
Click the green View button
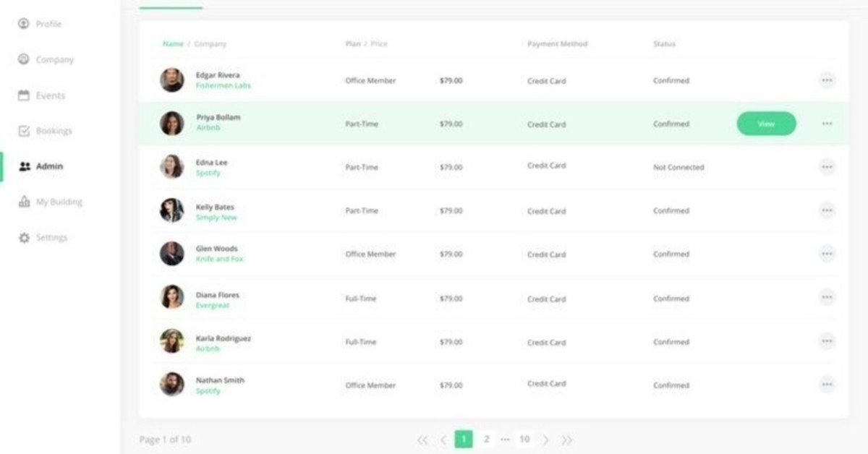766,124
